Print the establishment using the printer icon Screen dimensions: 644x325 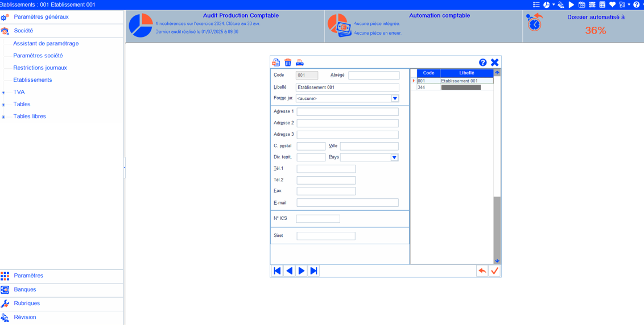click(x=300, y=63)
